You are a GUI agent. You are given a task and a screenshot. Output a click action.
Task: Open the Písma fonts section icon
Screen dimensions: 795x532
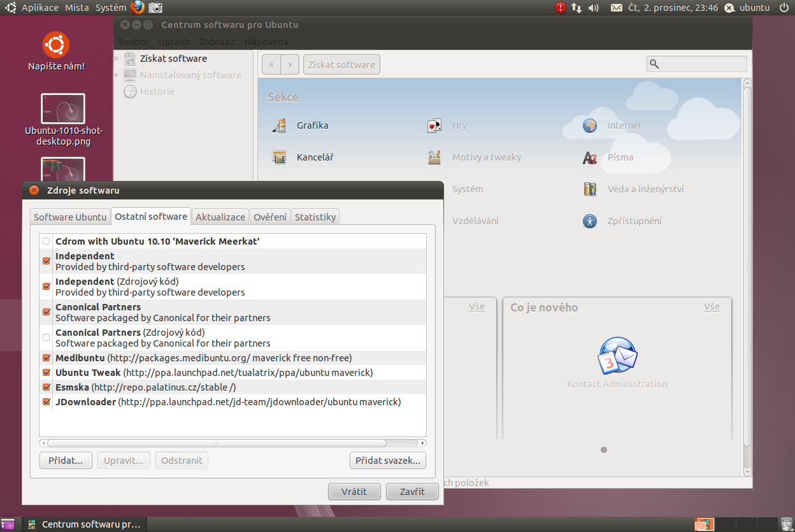coord(590,157)
